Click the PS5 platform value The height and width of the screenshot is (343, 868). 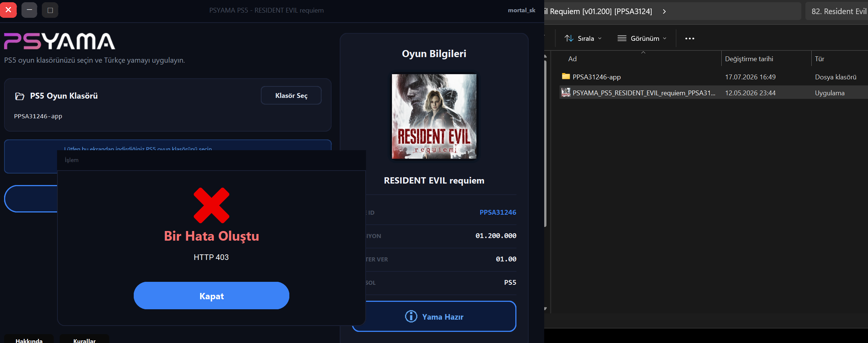point(510,283)
